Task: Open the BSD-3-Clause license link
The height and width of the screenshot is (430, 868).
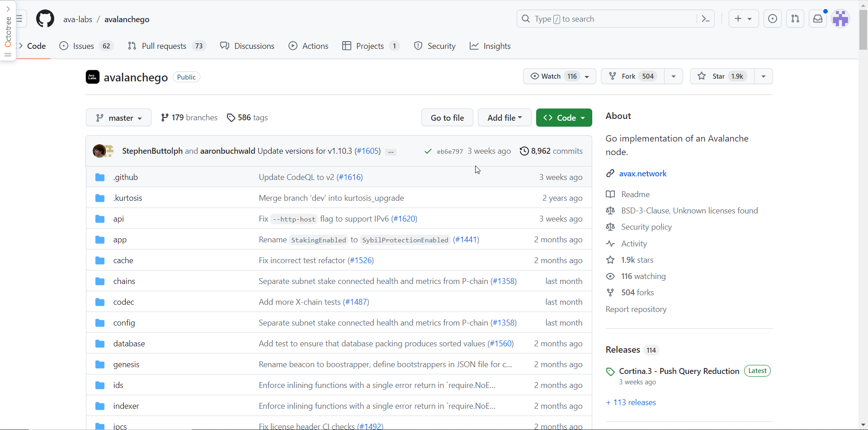Action: (x=689, y=211)
